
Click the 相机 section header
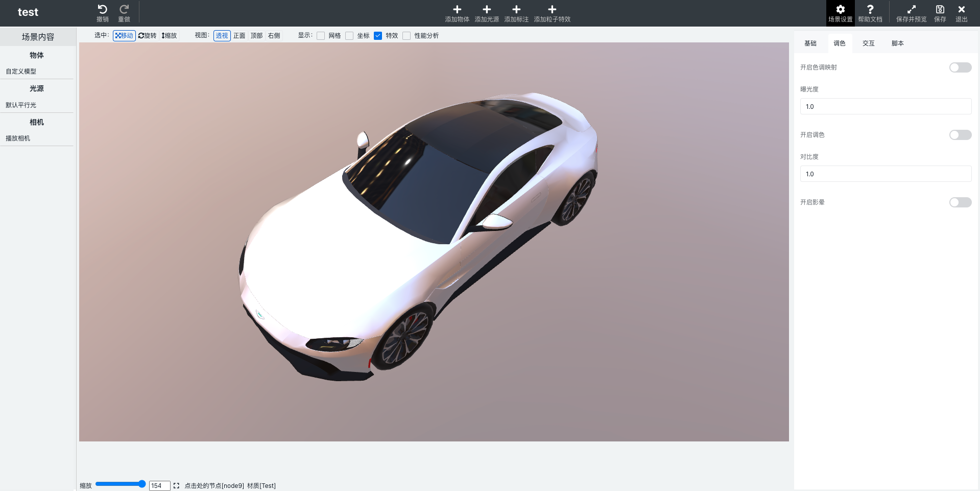point(37,122)
